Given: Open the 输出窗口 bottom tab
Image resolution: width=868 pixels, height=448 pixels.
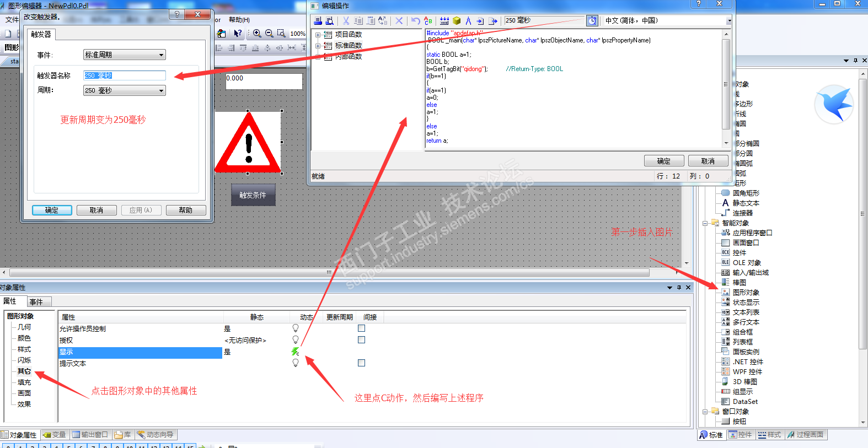Looking at the screenshot, I should (x=90, y=435).
